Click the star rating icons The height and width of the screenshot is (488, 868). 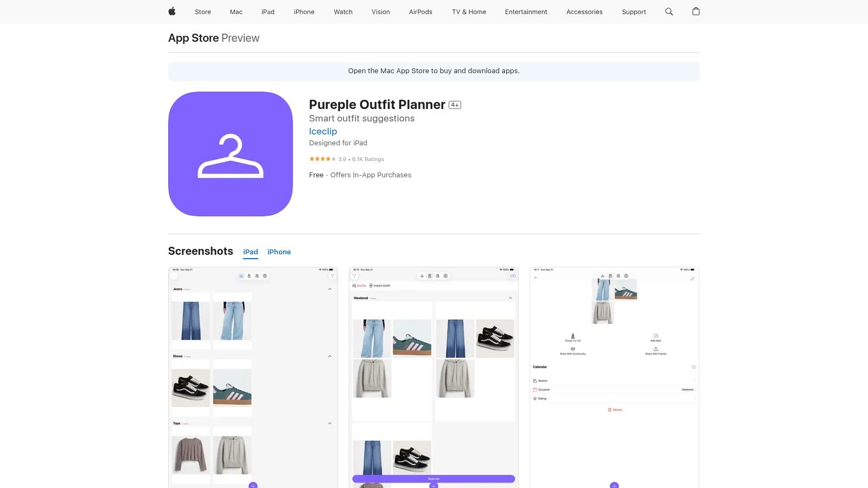pos(322,159)
